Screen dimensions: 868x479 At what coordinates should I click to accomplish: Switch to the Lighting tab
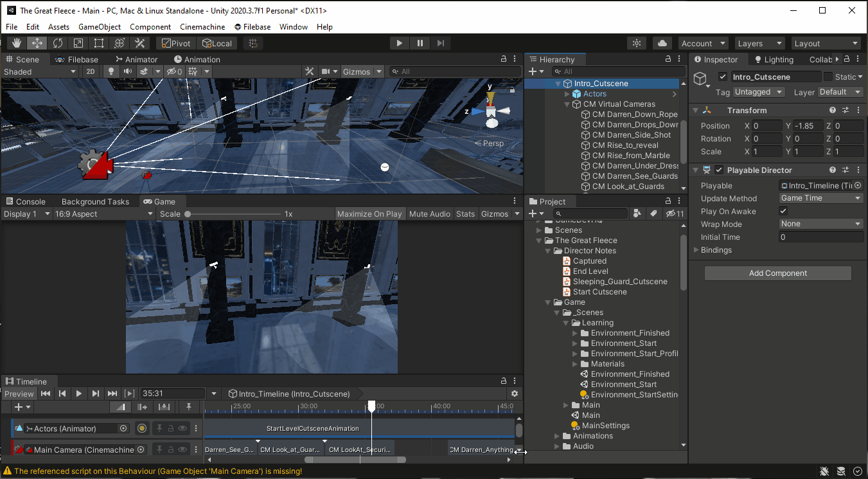[x=773, y=59]
